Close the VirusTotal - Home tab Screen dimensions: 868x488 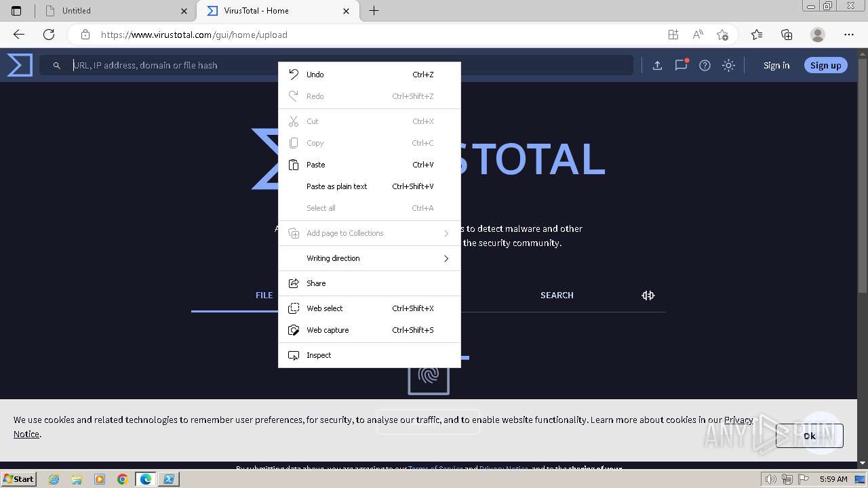click(x=347, y=11)
